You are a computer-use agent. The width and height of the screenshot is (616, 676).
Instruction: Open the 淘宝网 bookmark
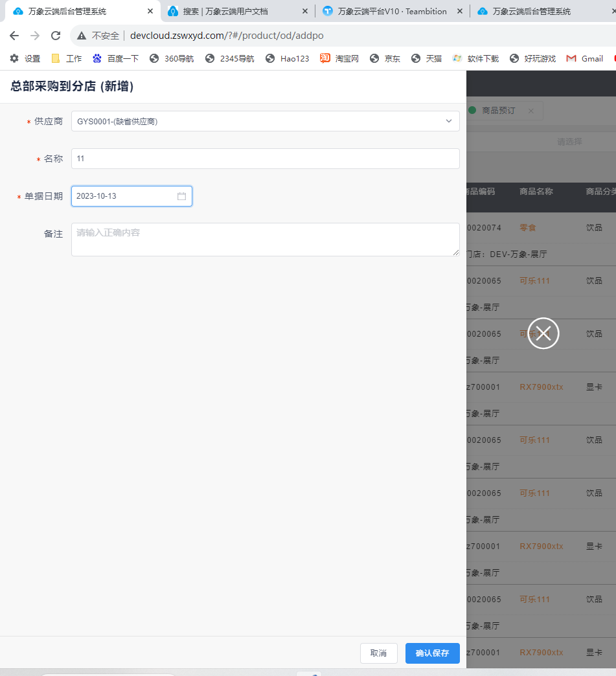coord(339,59)
